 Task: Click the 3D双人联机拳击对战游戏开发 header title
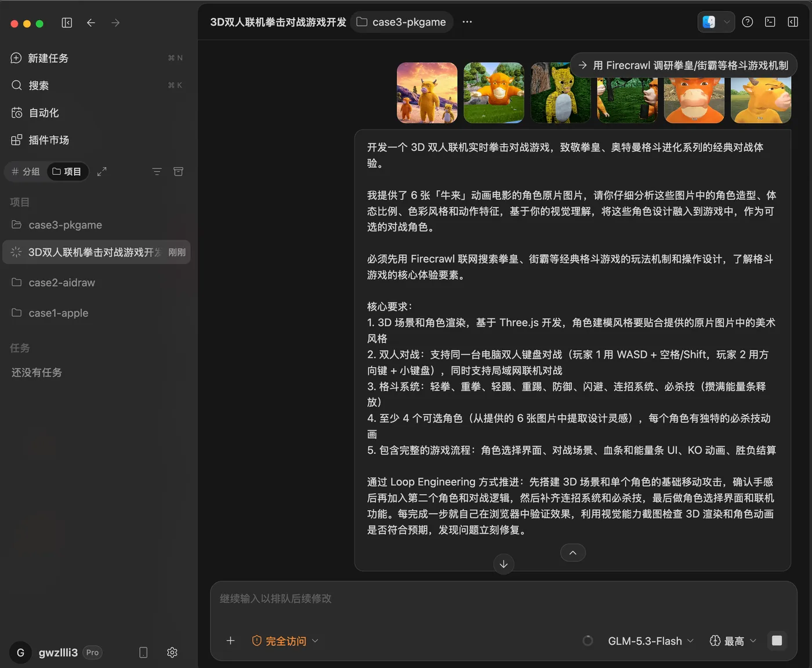pyautogui.click(x=278, y=22)
